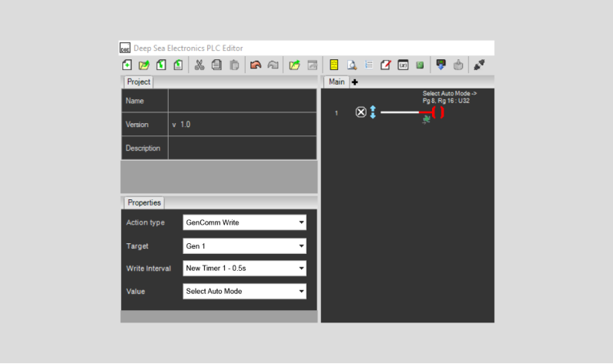This screenshot has height=364, width=613.
Task: Click the scissors cut icon
Action: [199, 65]
